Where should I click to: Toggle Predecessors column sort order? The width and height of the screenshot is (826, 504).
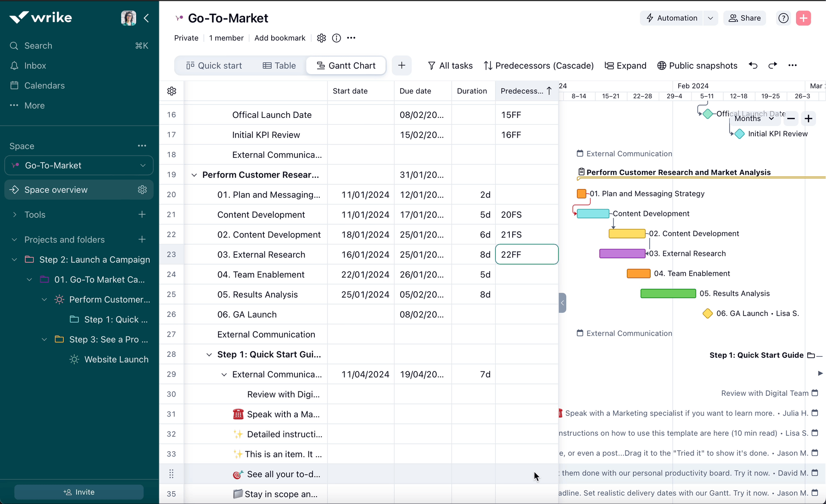click(x=549, y=91)
